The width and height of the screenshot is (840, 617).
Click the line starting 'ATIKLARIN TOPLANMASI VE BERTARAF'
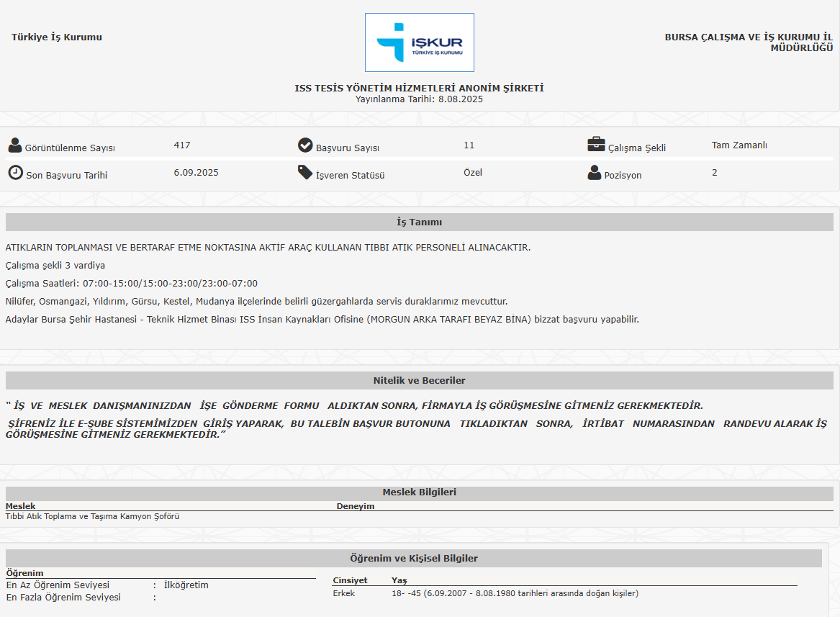[x=268, y=248]
